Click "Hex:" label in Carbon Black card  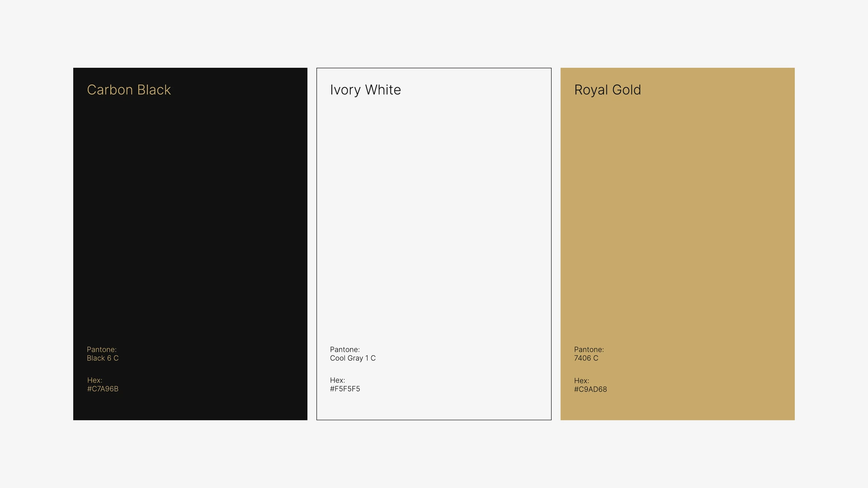pos(94,380)
